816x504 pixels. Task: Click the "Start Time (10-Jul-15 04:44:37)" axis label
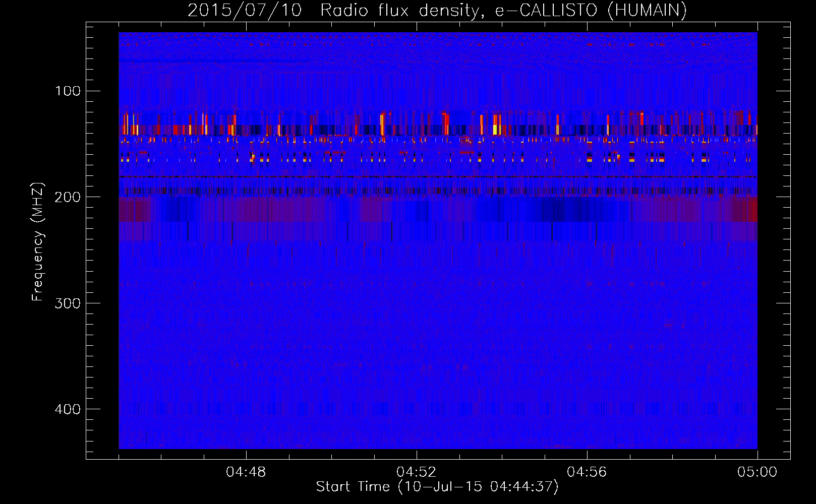437,486
